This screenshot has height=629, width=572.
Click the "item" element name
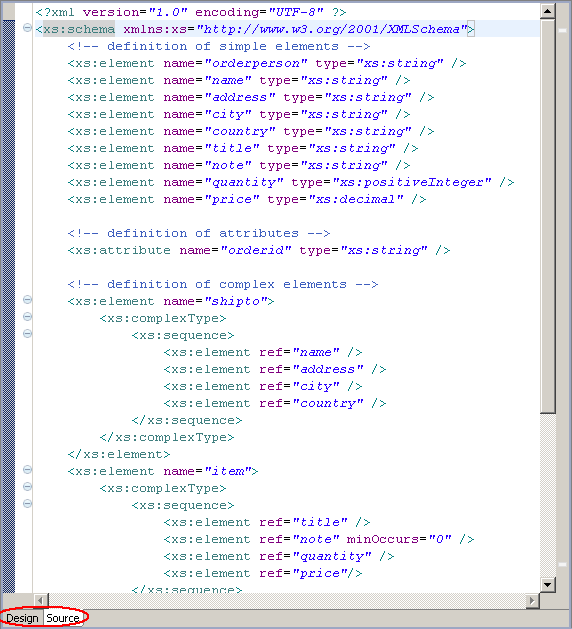pos(227,471)
